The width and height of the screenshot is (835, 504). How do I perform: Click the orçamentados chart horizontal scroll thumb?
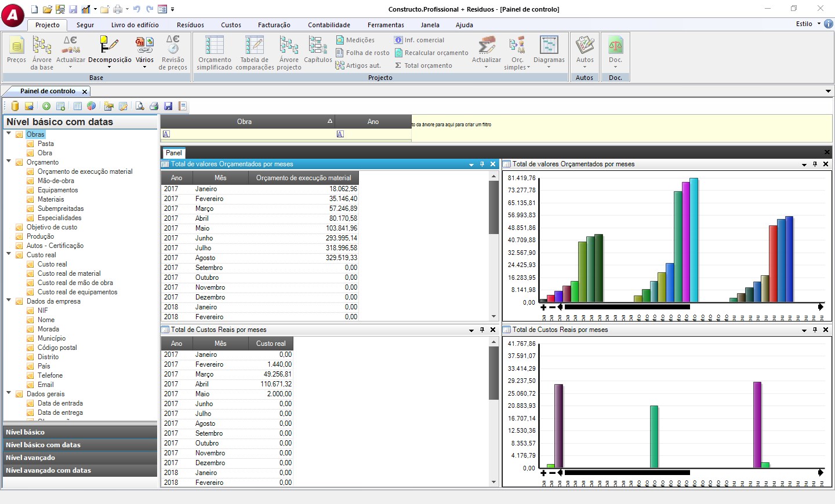tap(627, 307)
